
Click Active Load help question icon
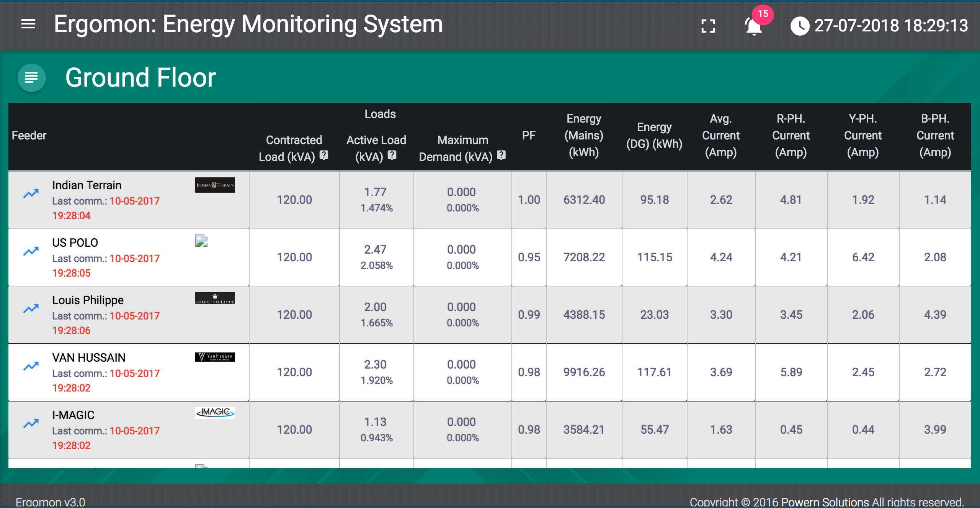pos(392,155)
